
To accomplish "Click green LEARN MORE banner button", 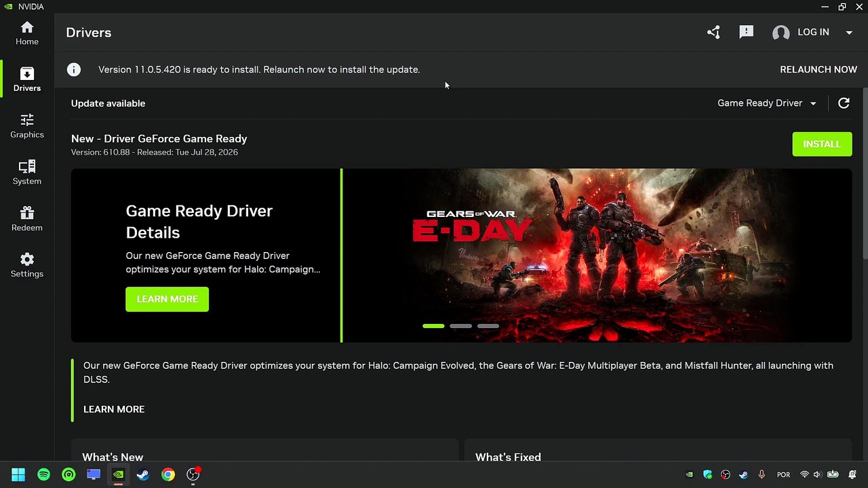I will [167, 299].
